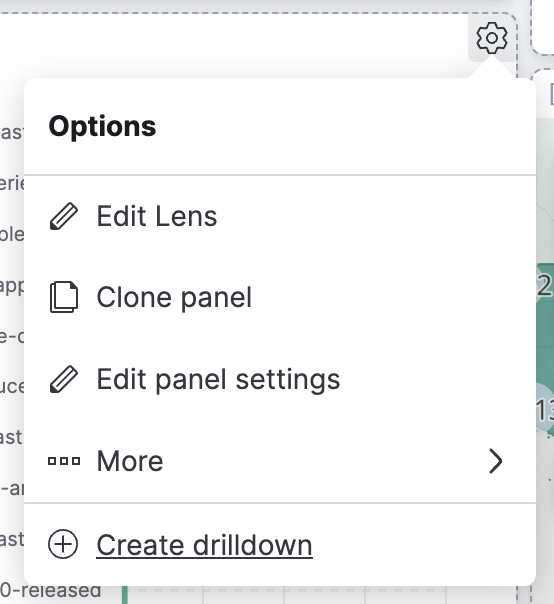Click the Options popover title

pos(102,126)
